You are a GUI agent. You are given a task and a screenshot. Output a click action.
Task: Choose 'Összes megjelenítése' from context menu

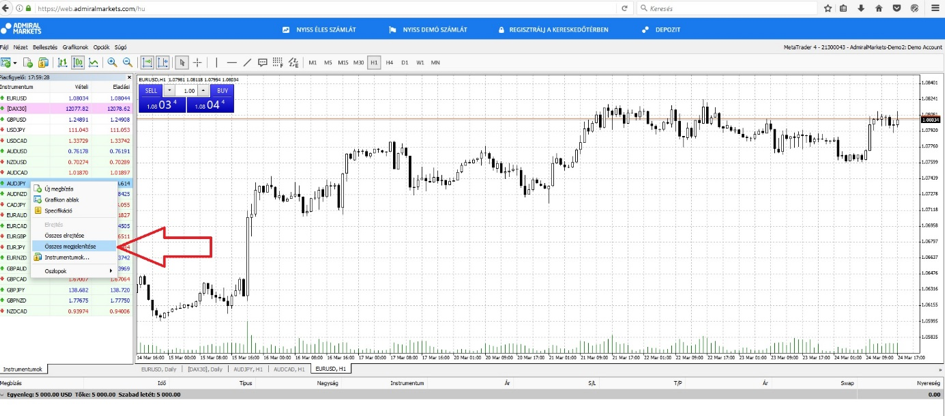tap(71, 246)
